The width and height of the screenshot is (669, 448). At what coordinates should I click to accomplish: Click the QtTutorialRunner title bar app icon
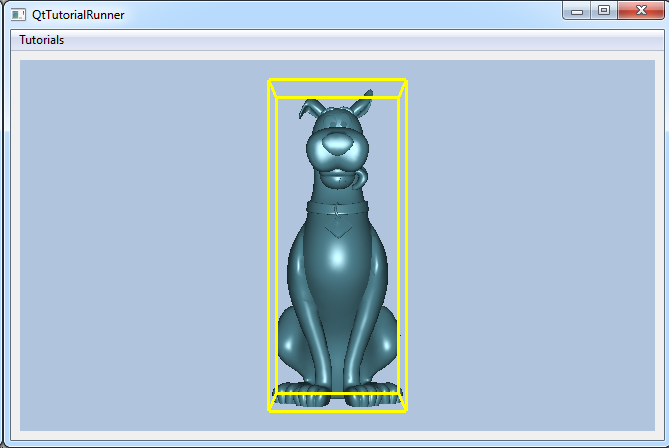[x=18, y=14]
